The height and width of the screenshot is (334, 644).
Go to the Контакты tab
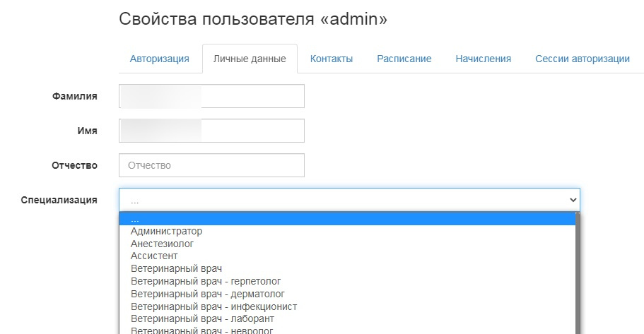[332, 59]
